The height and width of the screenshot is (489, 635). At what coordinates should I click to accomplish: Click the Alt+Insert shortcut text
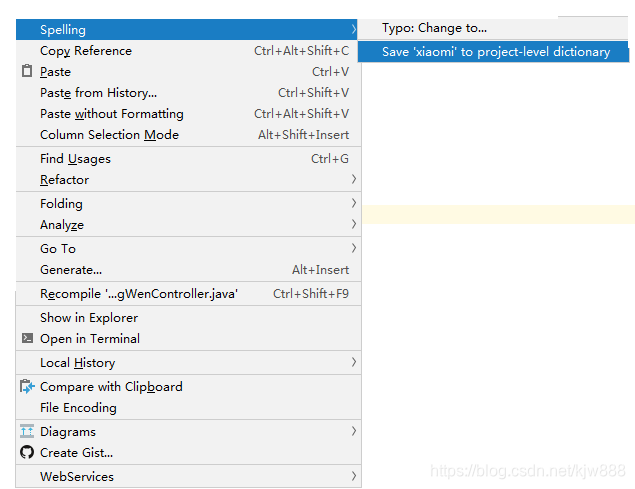coord(320,270)
